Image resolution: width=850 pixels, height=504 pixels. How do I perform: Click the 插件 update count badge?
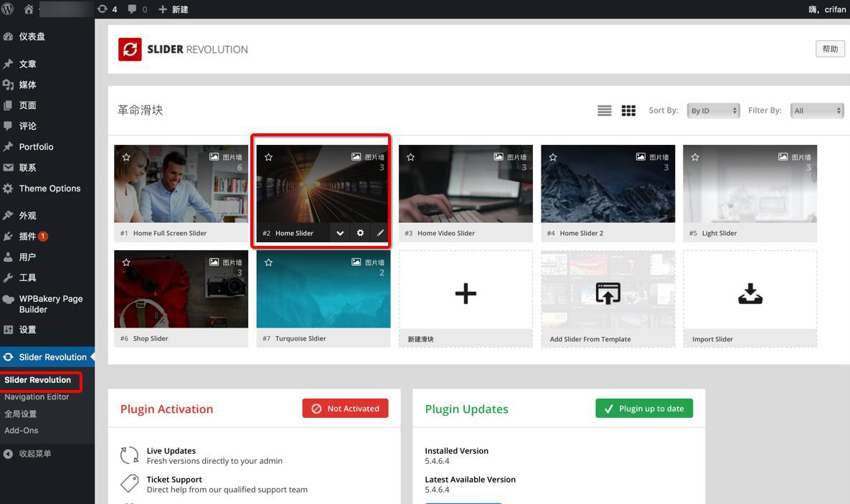point(43,237)
